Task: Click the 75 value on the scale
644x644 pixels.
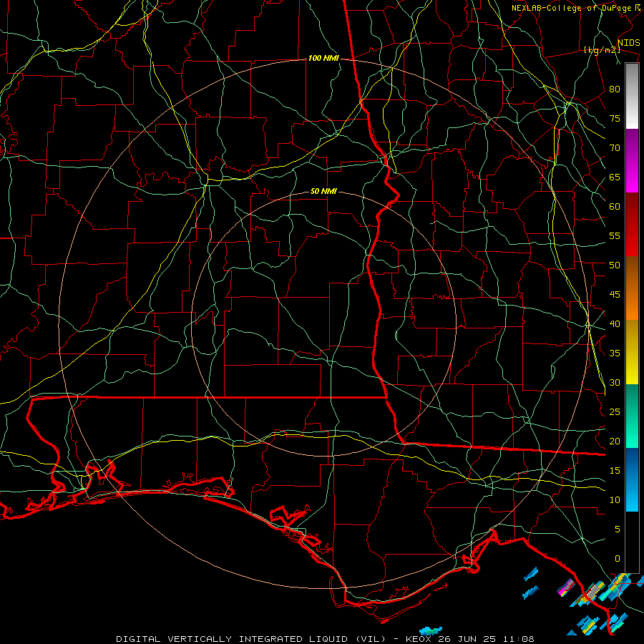Action: (x=615, y=119)
